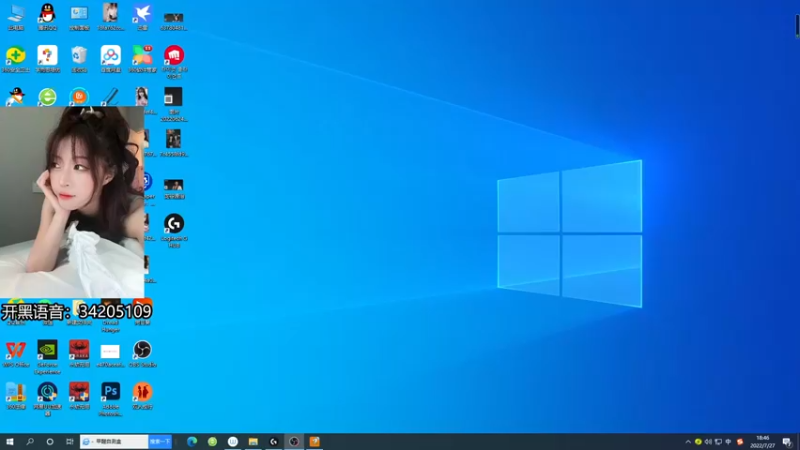This screenshot has height=450, width=800.
Task: Open the dark video thumbnail in top row
Action: (x=174, y=20)
